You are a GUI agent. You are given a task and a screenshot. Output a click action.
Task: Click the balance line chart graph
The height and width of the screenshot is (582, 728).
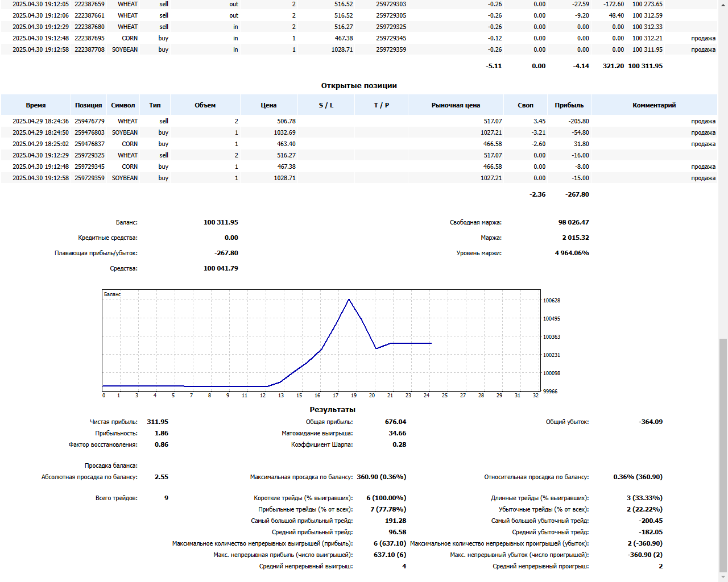[321, 340]
